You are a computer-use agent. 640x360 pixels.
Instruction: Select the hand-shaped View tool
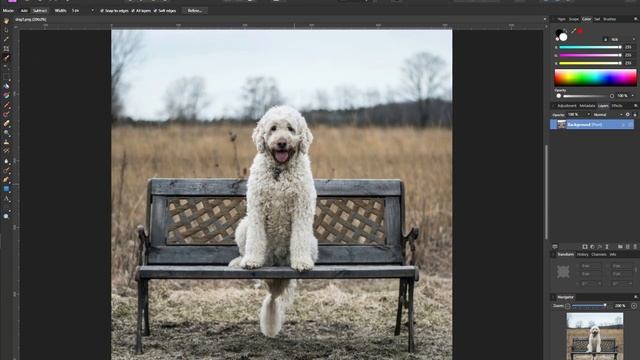coord(6,21)
